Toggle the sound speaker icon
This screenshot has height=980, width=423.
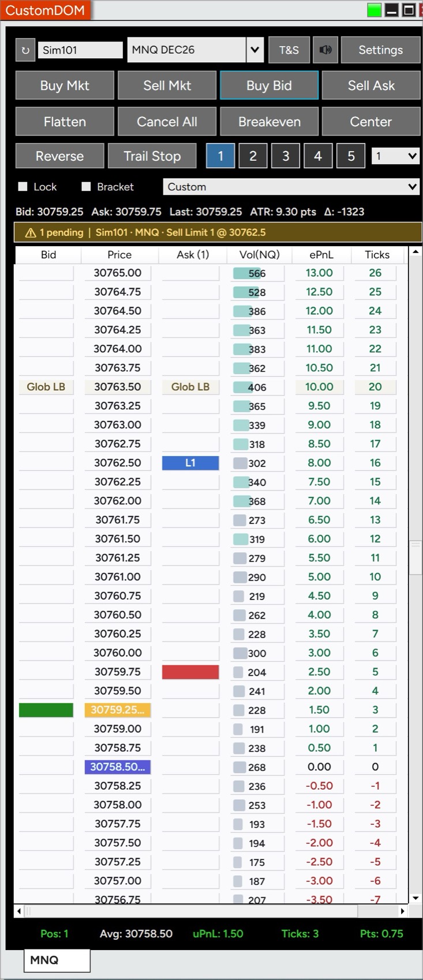(325, 50)
